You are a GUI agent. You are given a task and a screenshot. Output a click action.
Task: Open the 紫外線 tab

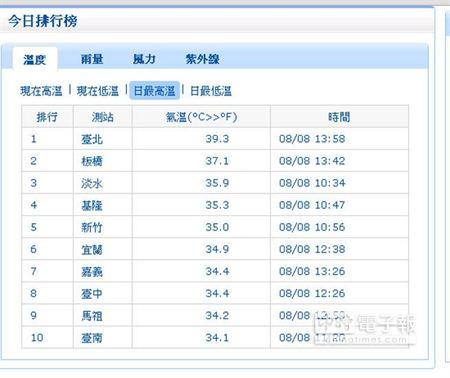click(x=202, y=59)
